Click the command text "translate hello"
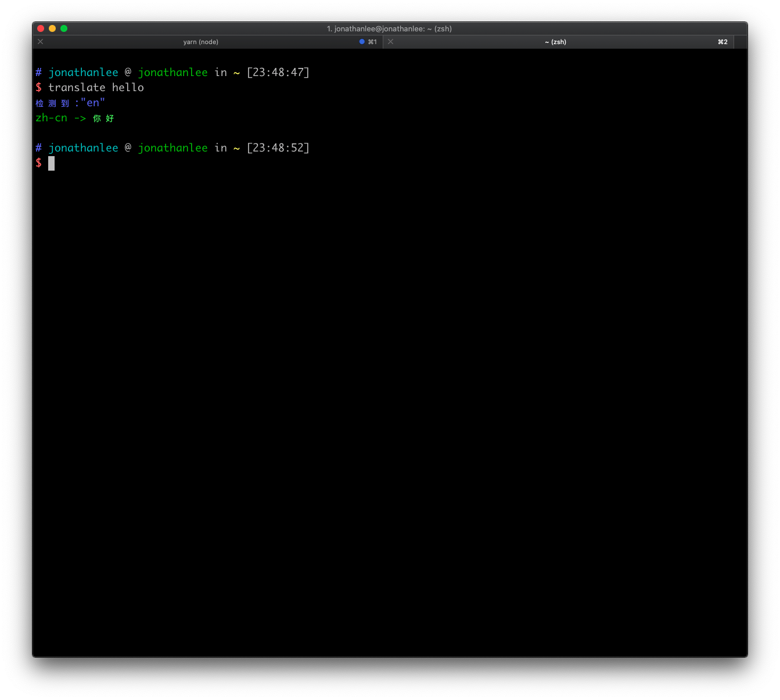Screen dimensions: 780x700 point(96,88)
